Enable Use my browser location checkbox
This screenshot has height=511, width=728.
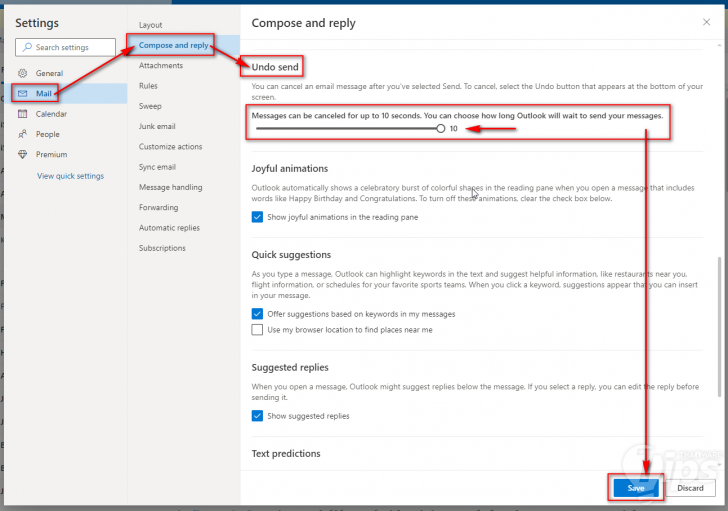coord(257,330)
